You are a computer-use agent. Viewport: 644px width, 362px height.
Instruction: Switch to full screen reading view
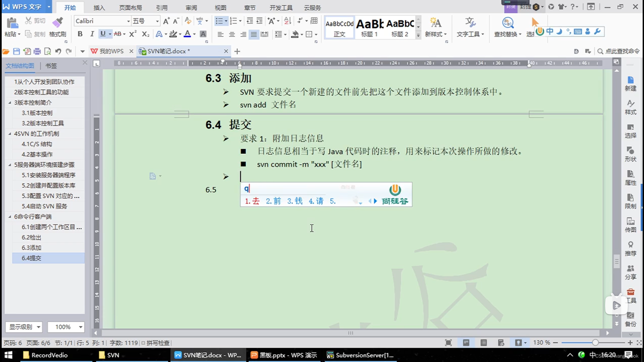coord(448,343)
